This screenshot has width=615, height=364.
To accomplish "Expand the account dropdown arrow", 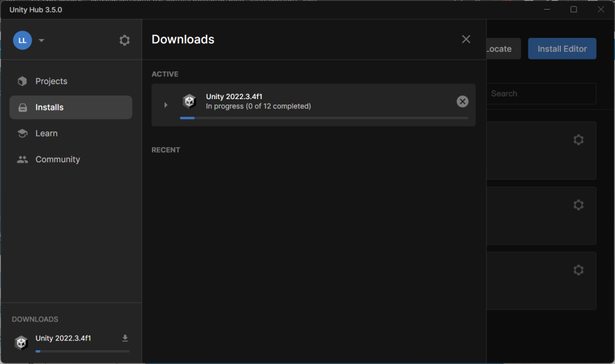I will coord(41,40).
